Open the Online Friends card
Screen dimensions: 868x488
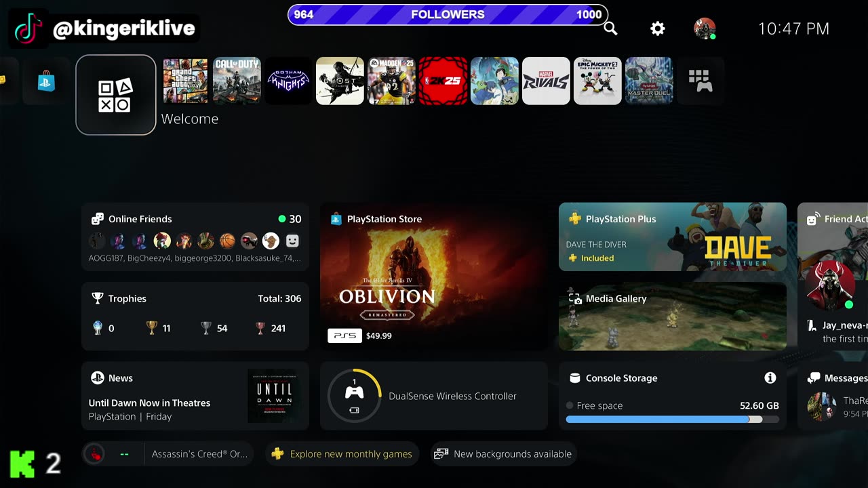[195, 237]
